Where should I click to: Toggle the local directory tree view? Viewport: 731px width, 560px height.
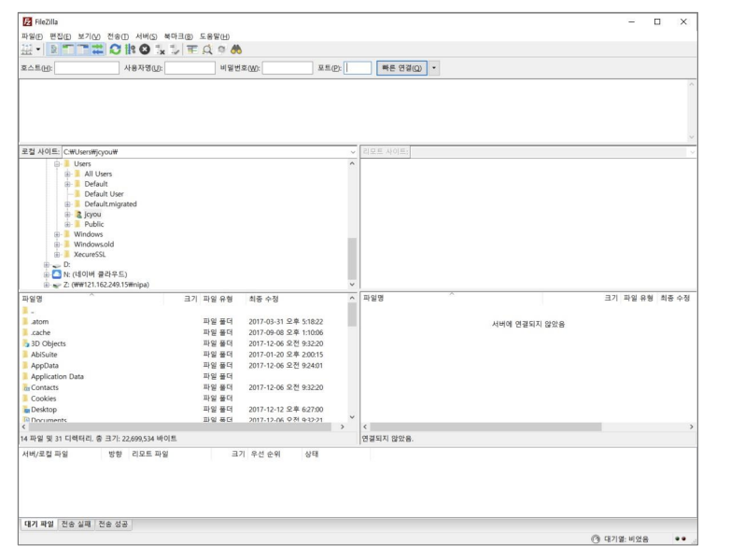pos(68,49)
